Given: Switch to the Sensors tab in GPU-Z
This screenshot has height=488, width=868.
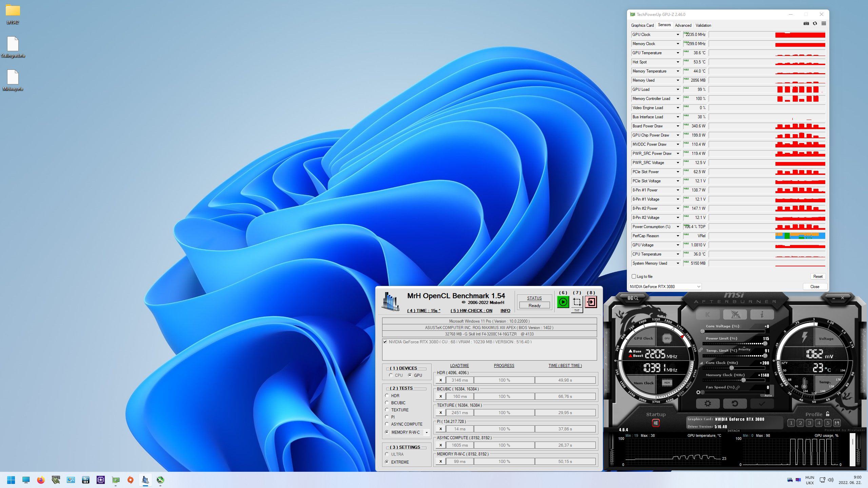Looking at the screenshot, I should [664, 25].
